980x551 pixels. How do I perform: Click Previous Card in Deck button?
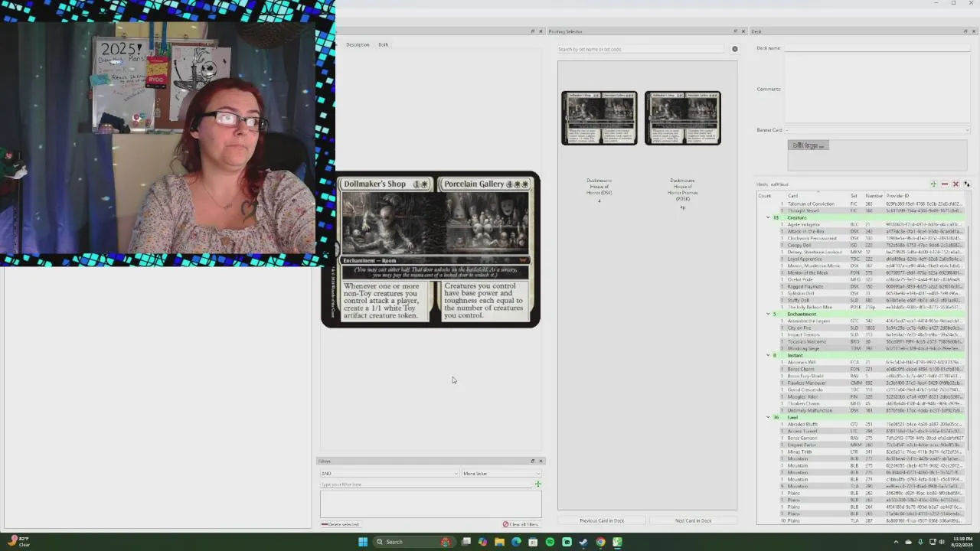[602, 520]
